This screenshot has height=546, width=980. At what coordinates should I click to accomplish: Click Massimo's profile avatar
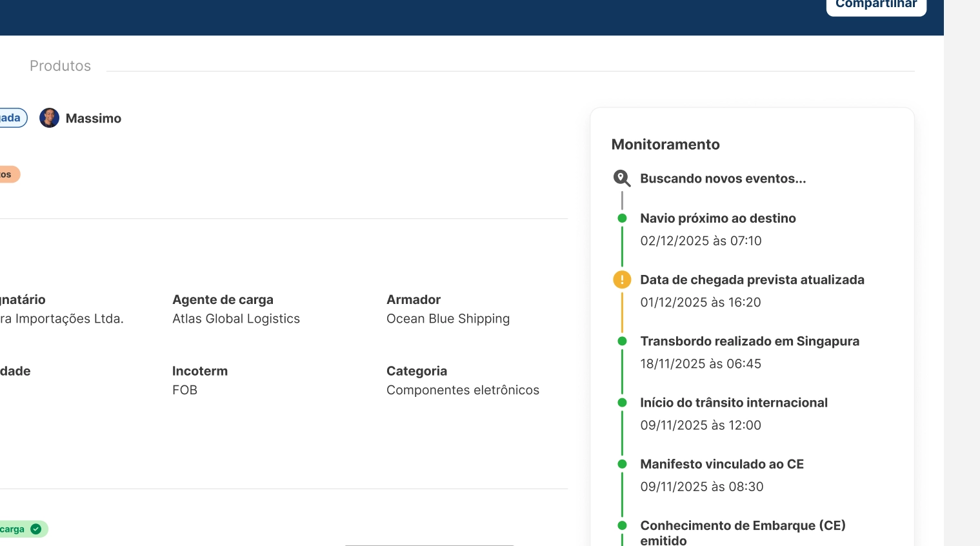pos(49,118)
